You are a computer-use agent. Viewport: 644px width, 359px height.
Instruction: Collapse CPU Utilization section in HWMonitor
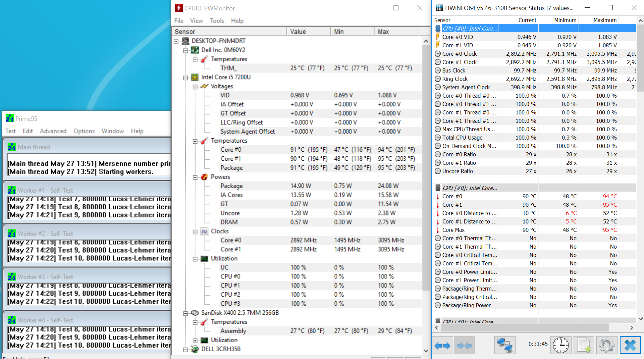point(195,259)
